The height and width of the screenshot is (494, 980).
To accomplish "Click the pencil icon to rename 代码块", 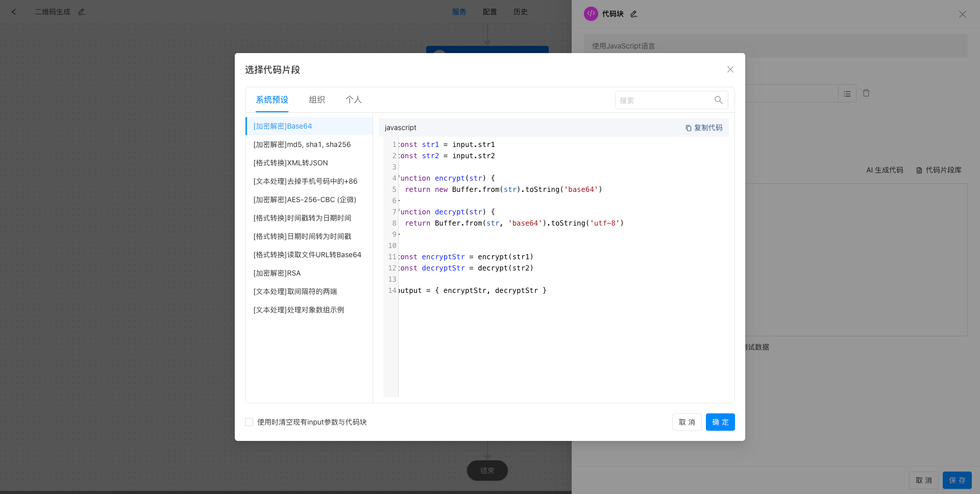I will pyautogui.click(x=633, y=14).
